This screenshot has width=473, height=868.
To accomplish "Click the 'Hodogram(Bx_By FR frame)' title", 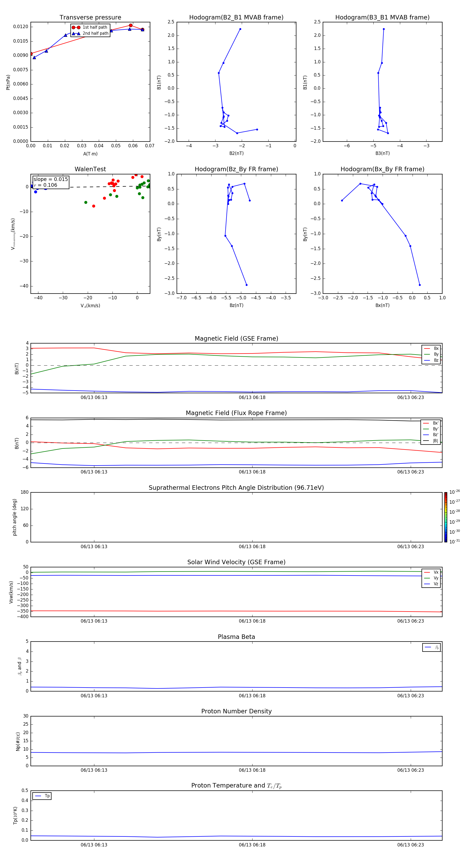I will [x=382, y=169].
